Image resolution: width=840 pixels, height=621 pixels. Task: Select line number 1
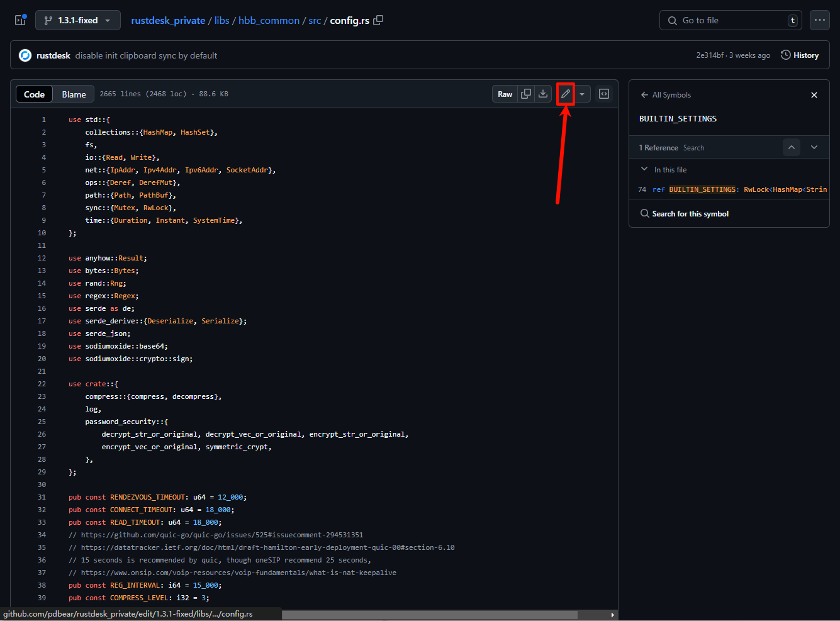(x=43, y=120)
